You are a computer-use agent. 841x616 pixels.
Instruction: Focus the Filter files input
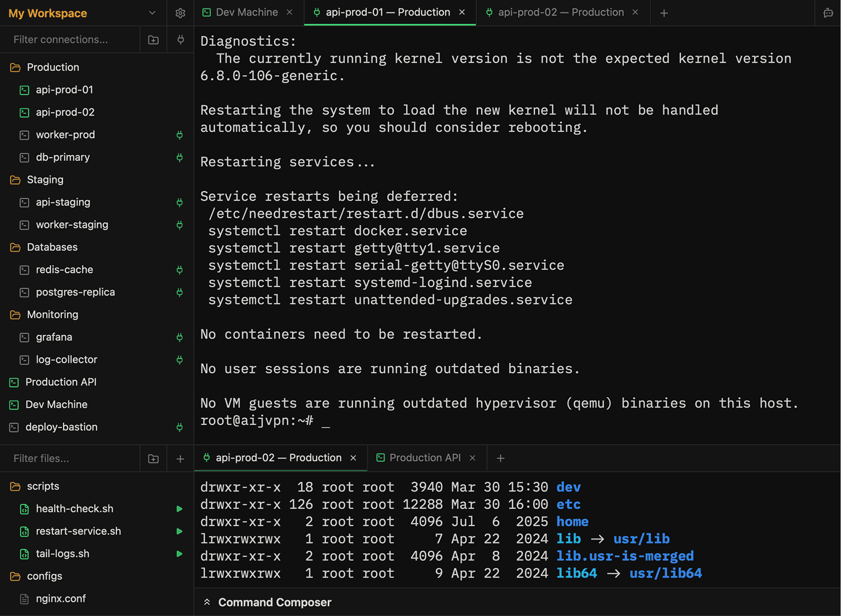pos(70,458)
